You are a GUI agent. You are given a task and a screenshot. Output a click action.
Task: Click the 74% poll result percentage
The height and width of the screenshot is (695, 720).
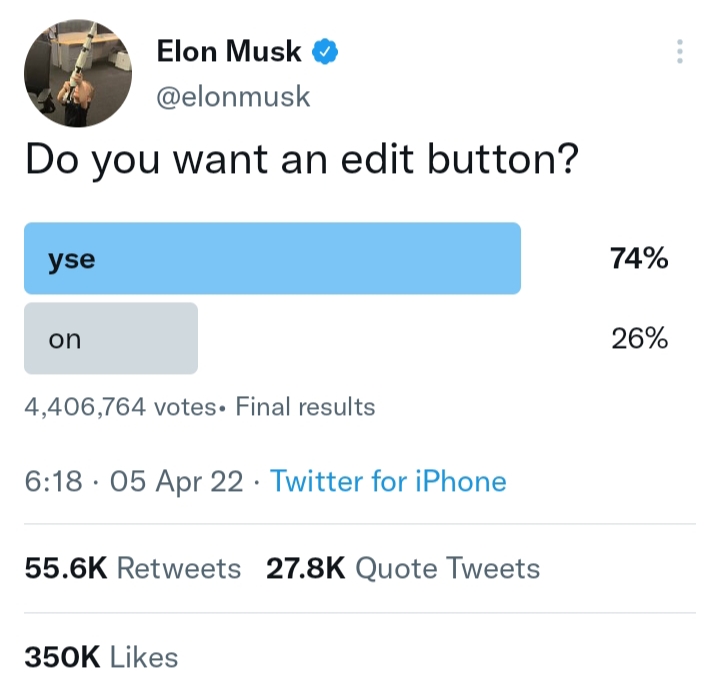(x=639, y=259)
